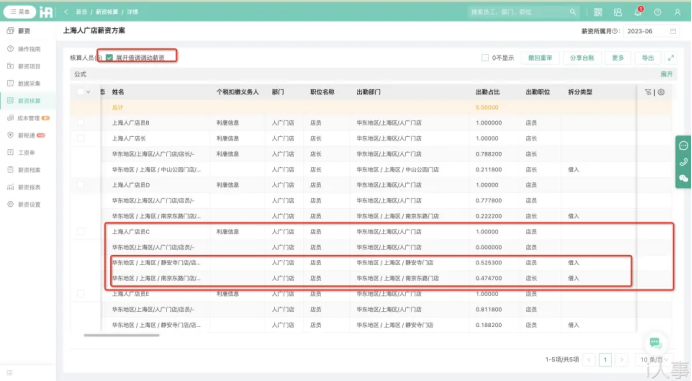Open 工资单 in the sidebar

[26, 152]
